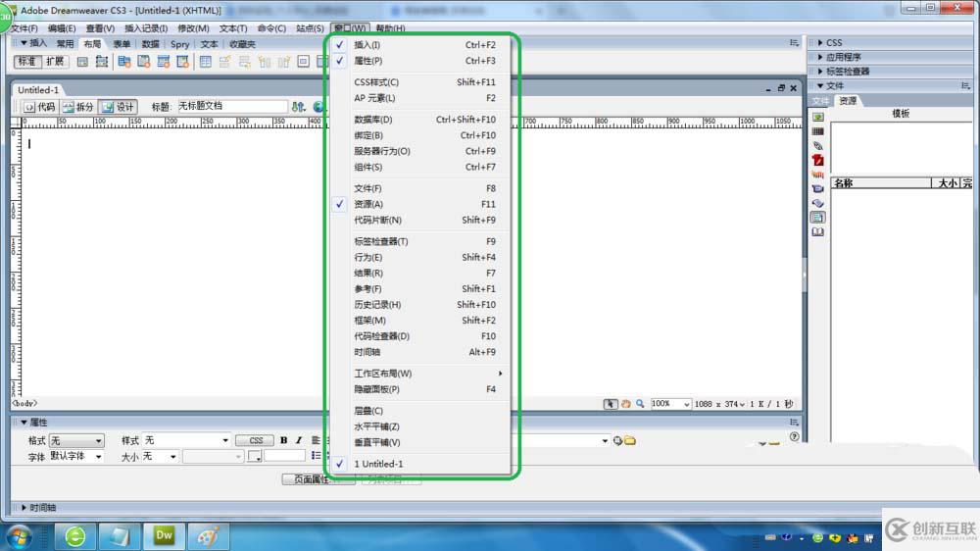The width and height of the screenshot is (980, 551).
Task: Expand the 标签检查器 panel group
Action: click(x=820, y=72)
